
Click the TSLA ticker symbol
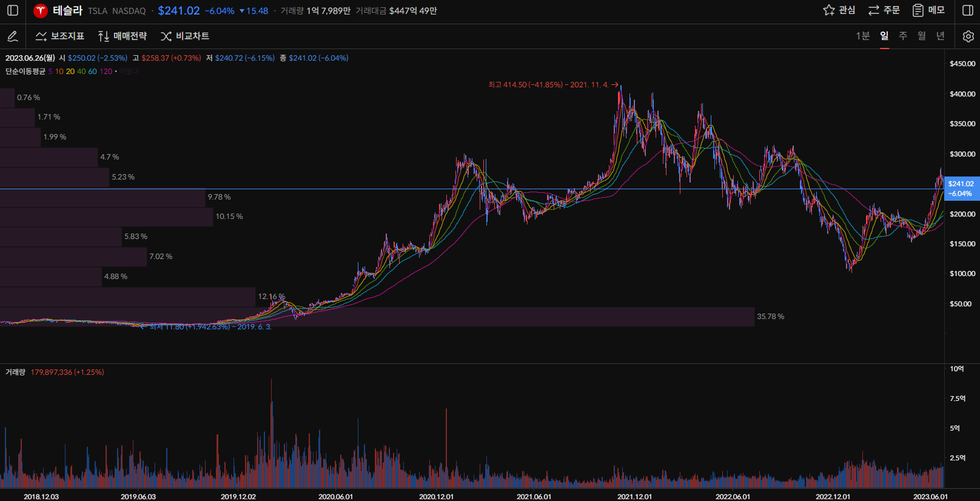coord(98,11)
